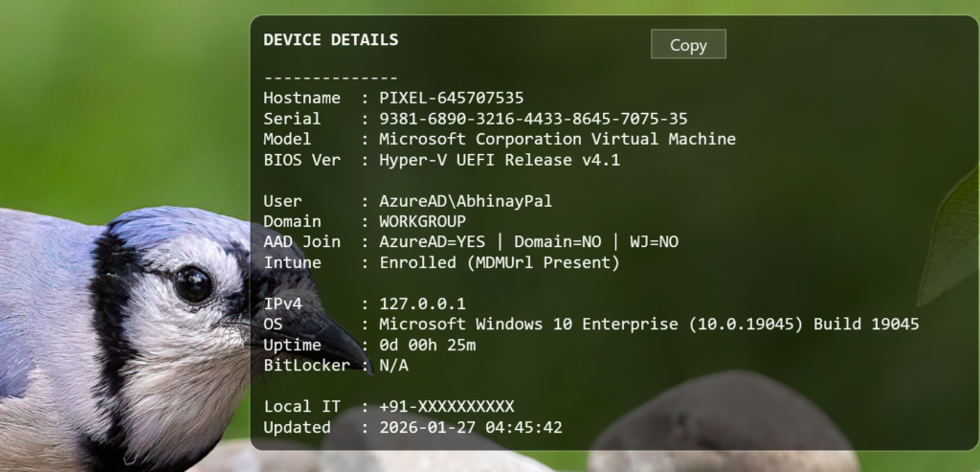Select the Microsoft Corporation Virtual Machine model text
The image size is (980, 472).
(557, 139)
